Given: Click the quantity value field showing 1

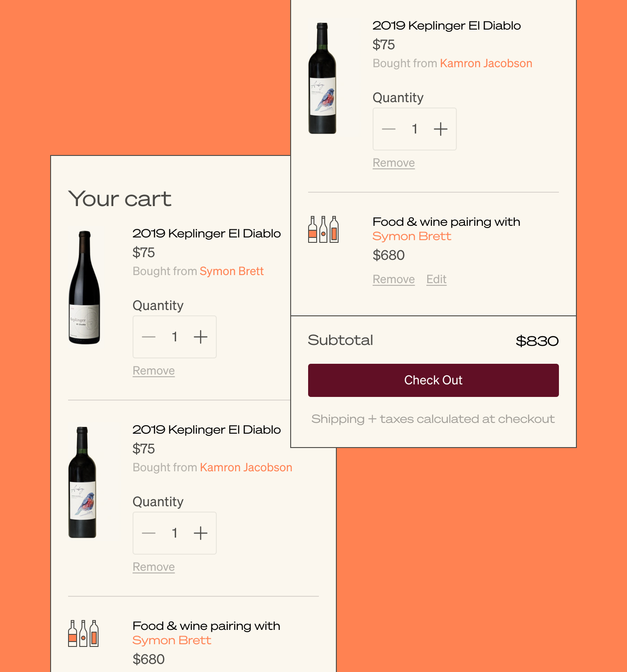Looking at the screenshot, I should 414,129.
